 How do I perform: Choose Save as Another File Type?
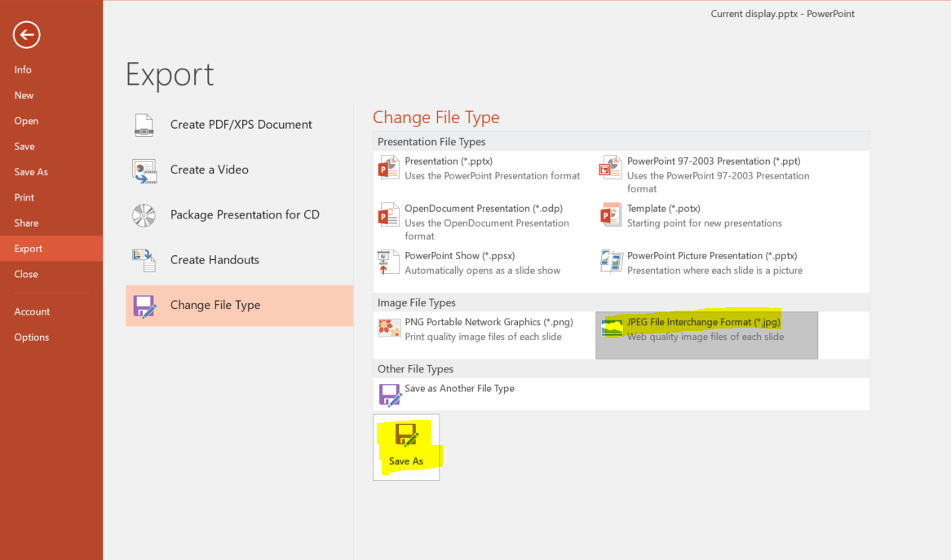click(484, 395)
